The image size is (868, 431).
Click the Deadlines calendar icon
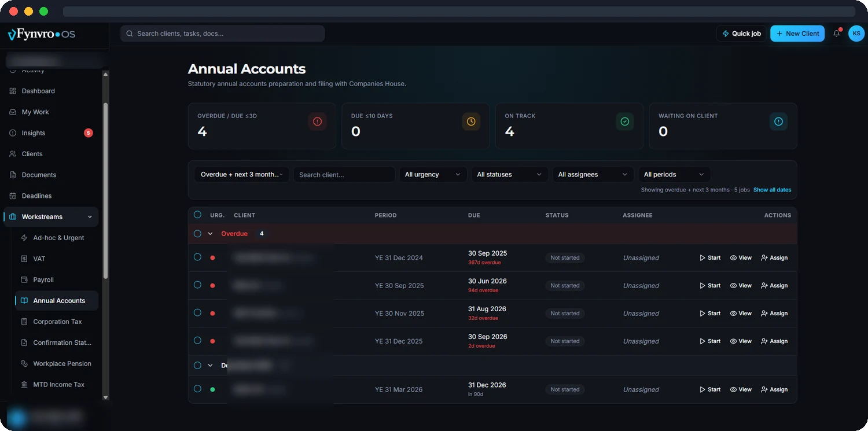tap(13, 196)
